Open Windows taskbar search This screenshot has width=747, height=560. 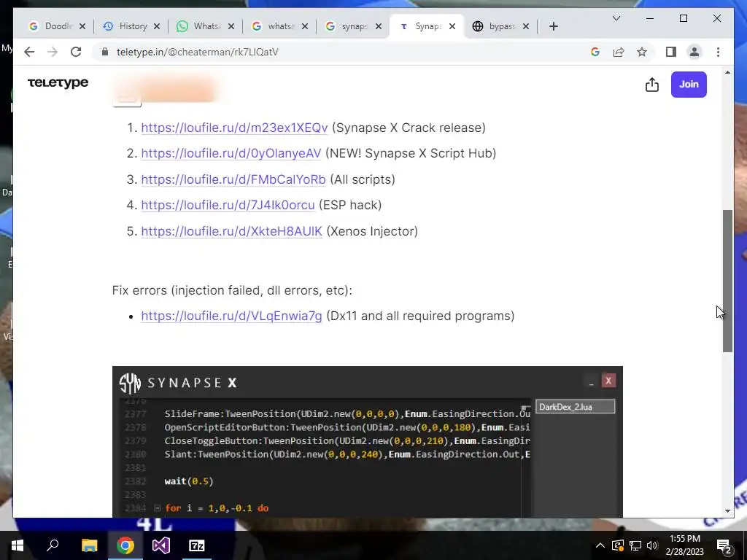pyautogui.click(x=53, y=545)
